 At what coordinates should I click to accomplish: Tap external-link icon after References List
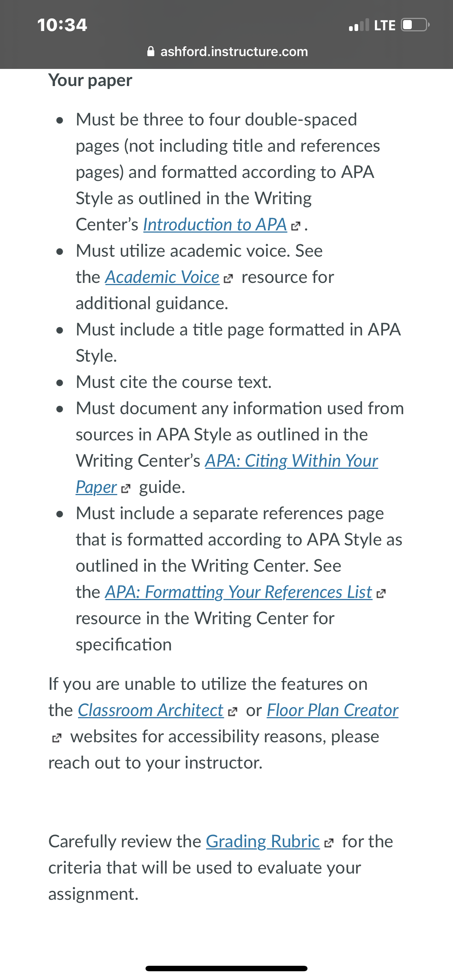coord(381,594)
